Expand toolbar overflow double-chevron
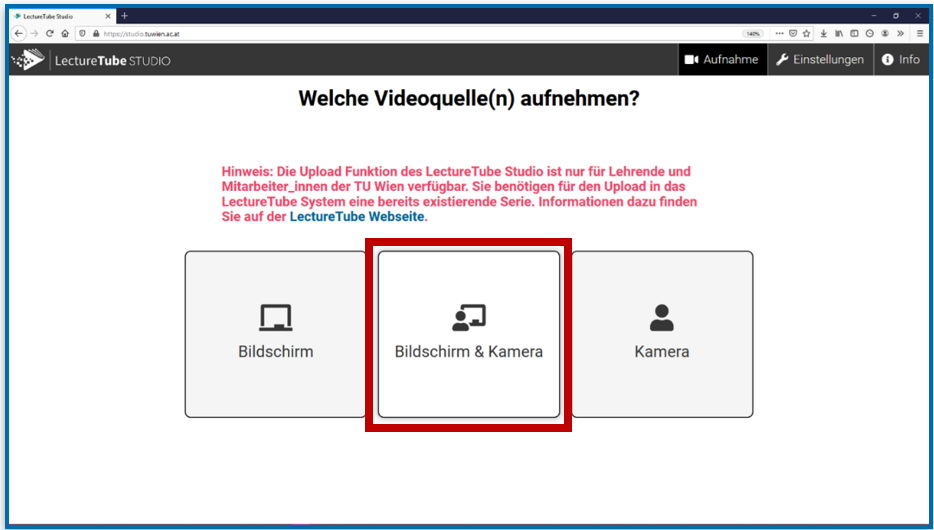934x530 pixels. pyautogui.click(x=901, y=34)
